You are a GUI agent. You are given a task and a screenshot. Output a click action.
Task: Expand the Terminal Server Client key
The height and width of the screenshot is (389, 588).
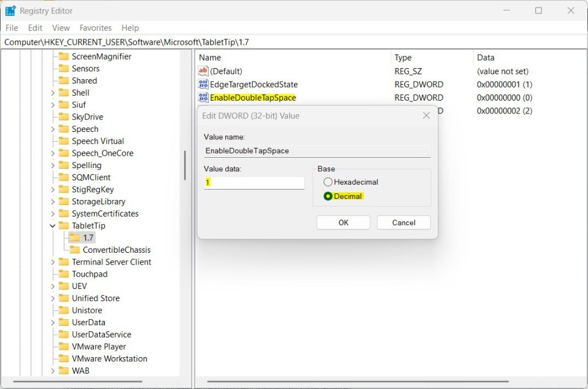[x=53, y=262]
